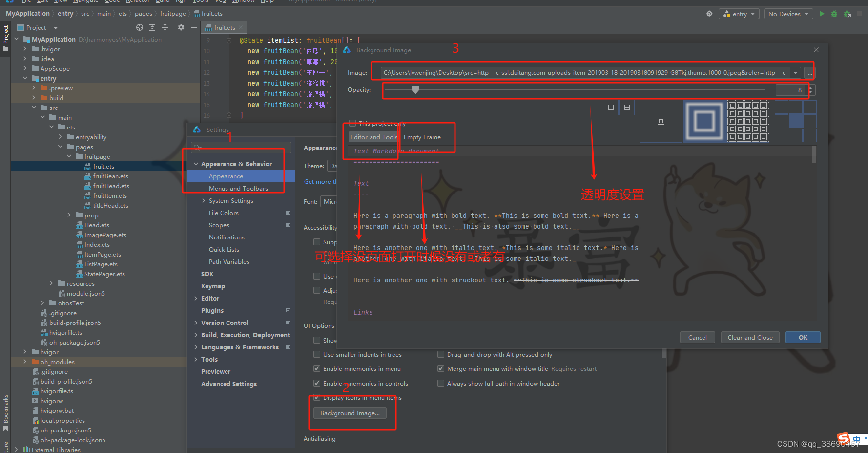The width and height of the screenshot is (868, 453).
Task: Uncheck Enable mnemonics in controls
Action: (317, 383)
